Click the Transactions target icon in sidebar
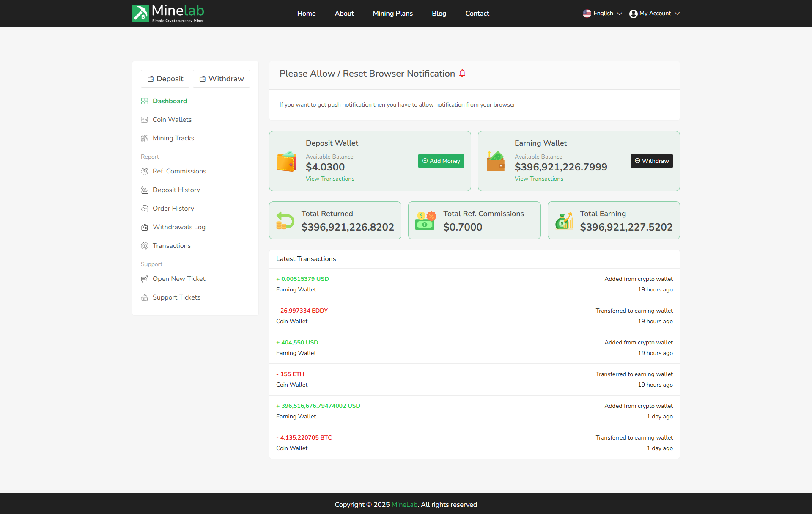The width and height of the screenshot is (812, 514). (145, 246)
